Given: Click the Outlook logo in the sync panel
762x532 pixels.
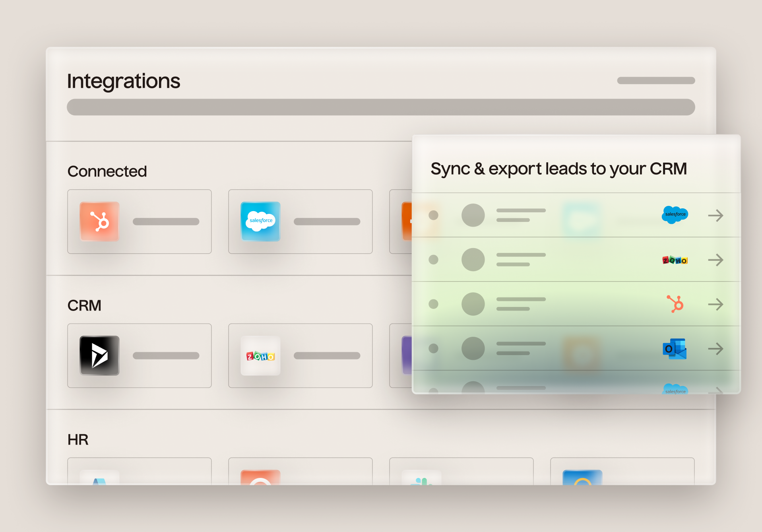Looking at the screenshot, I should coord(675,349).
